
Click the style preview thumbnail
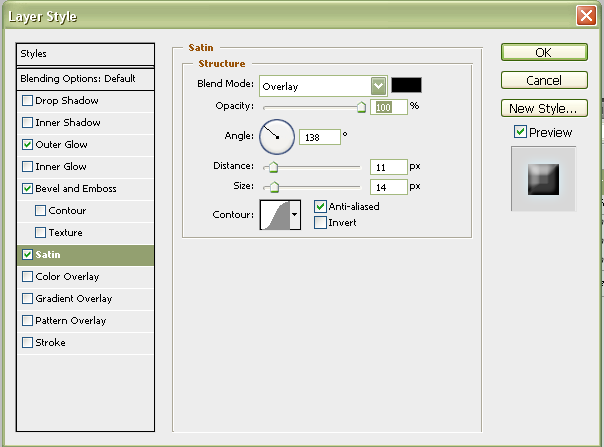pyautogui.click(x=544, y=179)
